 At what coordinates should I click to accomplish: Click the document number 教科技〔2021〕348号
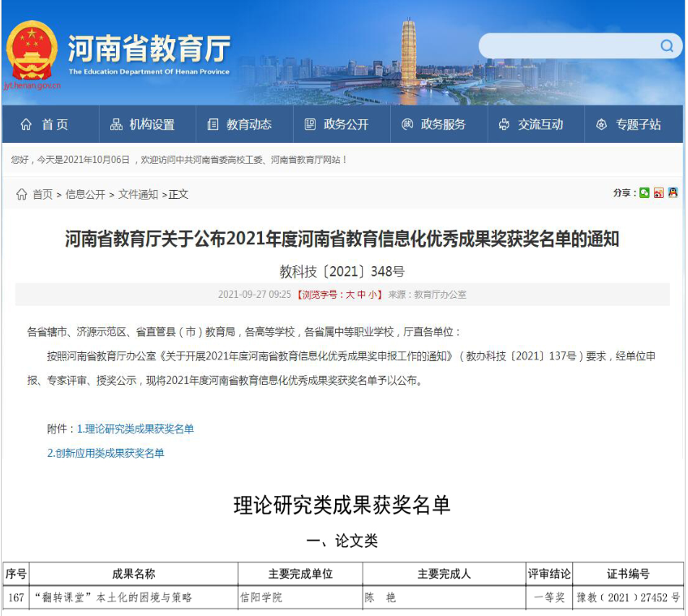[x=342, y=272]
